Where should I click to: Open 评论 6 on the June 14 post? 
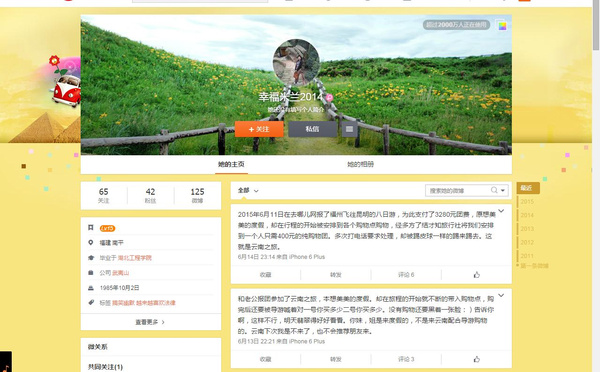click(x=406, y=275)
